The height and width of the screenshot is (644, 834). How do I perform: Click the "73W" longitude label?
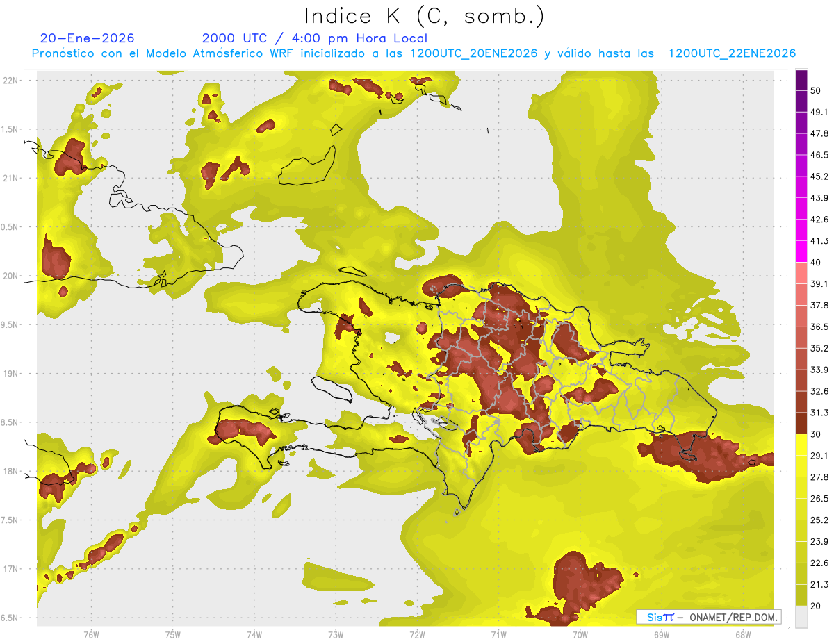pyautogui.click(x=336, y=634)
